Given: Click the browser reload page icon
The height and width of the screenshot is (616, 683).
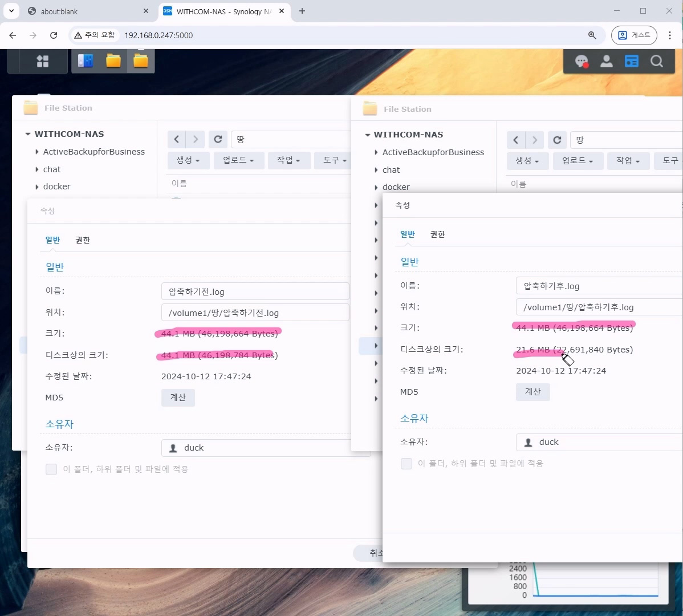Looking at the screenshot, I should tap(54, 35).
